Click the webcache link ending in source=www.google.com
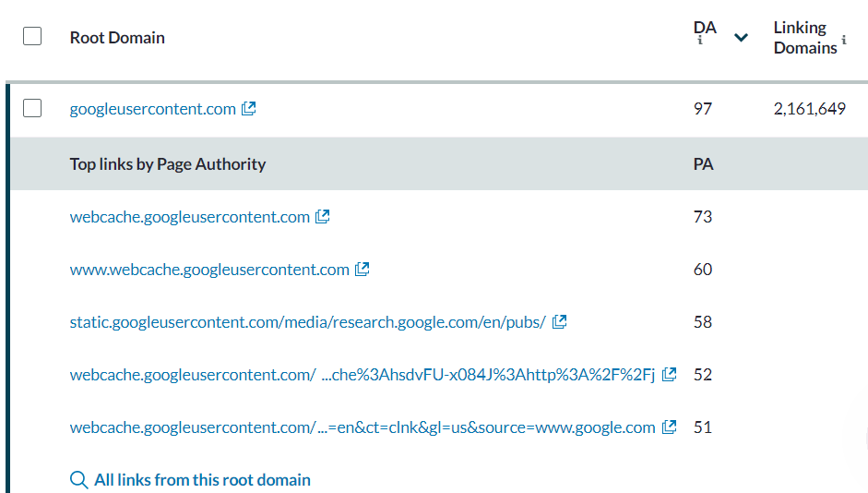The image size is (868, 493). point(363,427)
